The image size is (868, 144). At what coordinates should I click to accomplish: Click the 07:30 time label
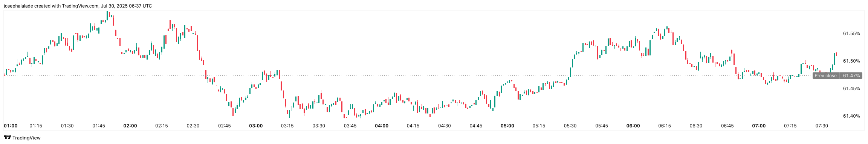click(x=822, y=126)
